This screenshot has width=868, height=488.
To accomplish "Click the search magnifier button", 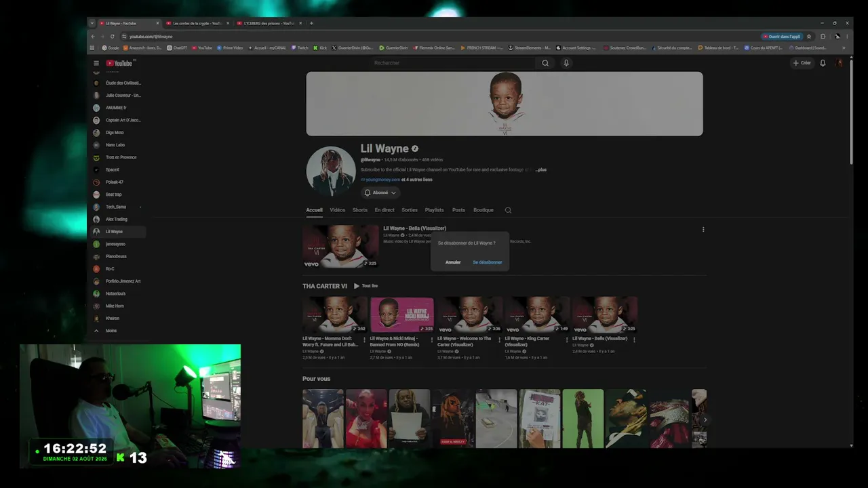I will click(545, 63).
